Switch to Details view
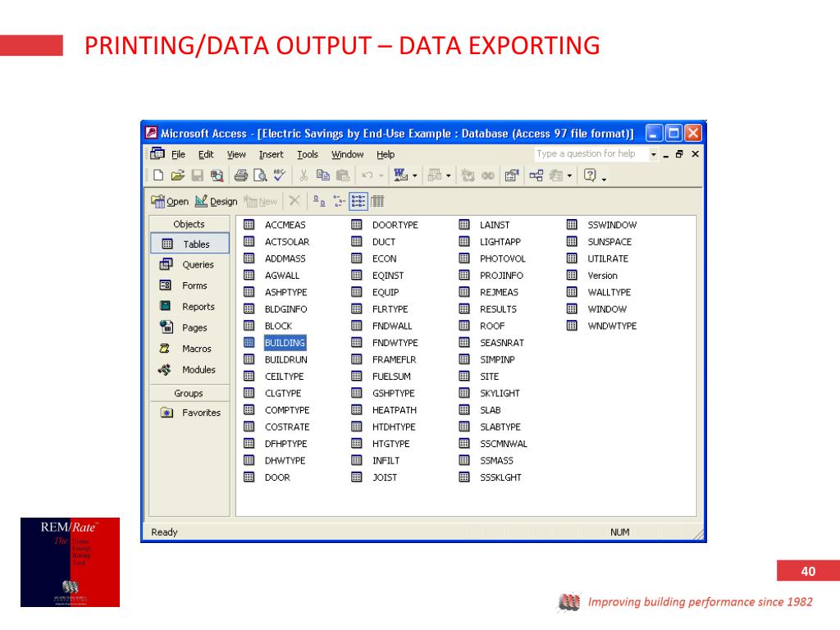 [377, 201]
